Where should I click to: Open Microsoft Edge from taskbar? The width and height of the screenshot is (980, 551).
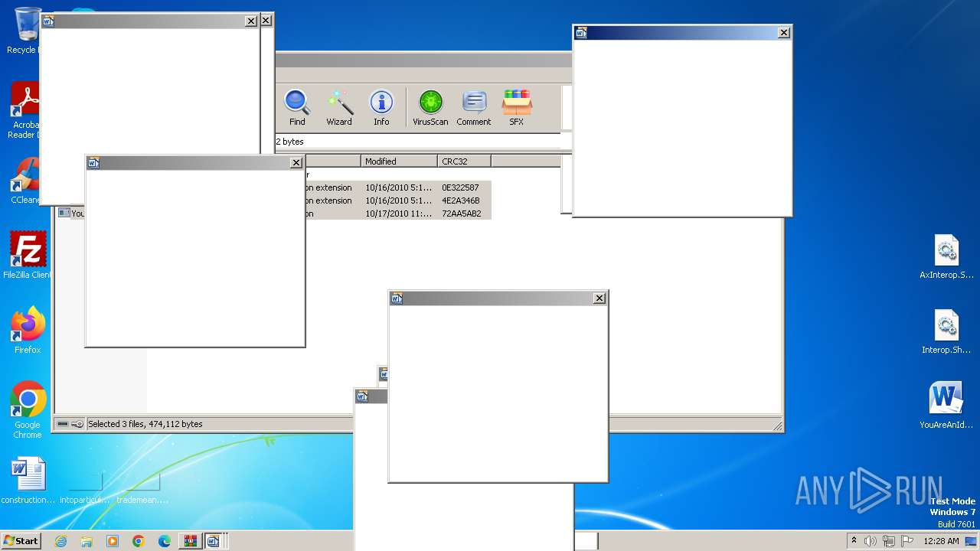click(165, 541)
